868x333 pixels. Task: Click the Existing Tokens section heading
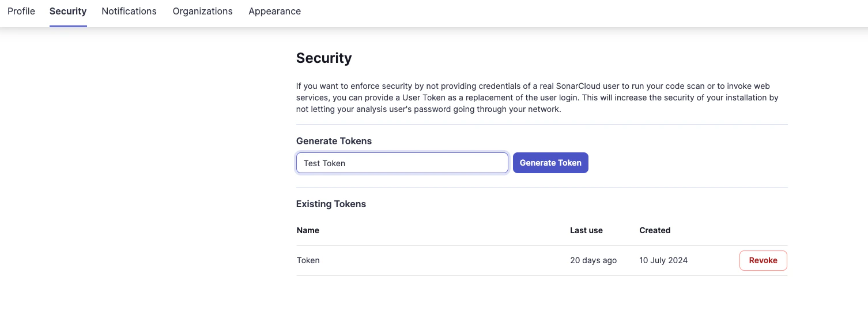pyautogui.click(x=331, y=204)
